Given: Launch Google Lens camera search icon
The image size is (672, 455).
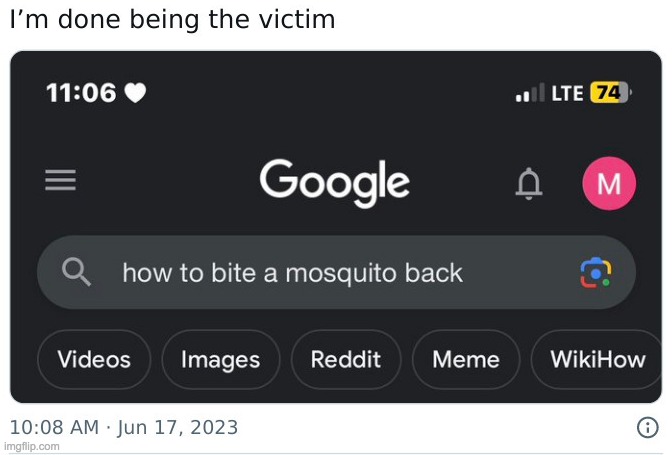Looking at the screenshot, I should [x=596, y=272].
